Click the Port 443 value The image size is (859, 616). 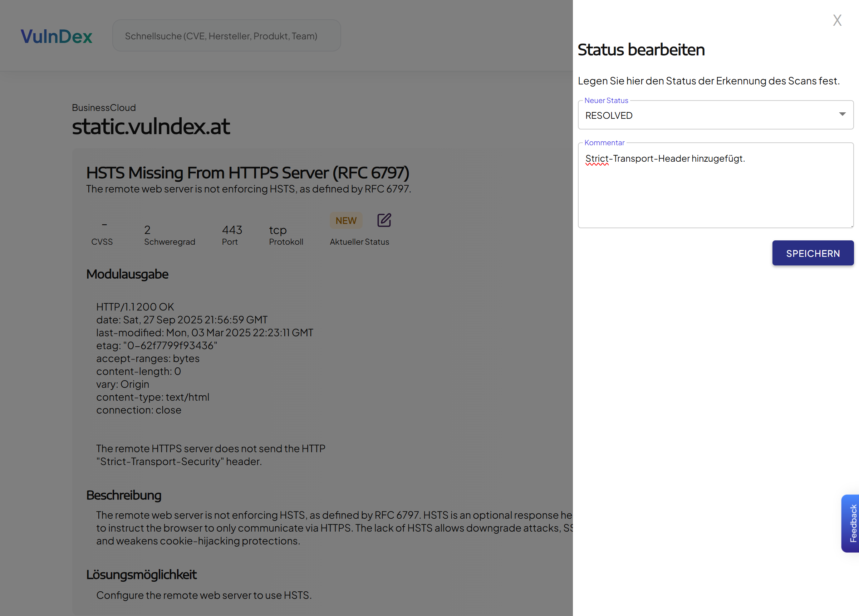232,230
